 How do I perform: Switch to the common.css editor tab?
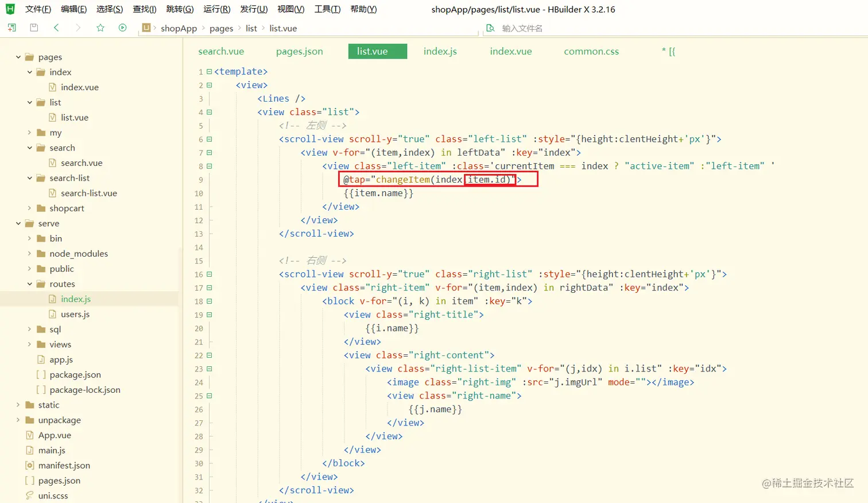[591, 51]
